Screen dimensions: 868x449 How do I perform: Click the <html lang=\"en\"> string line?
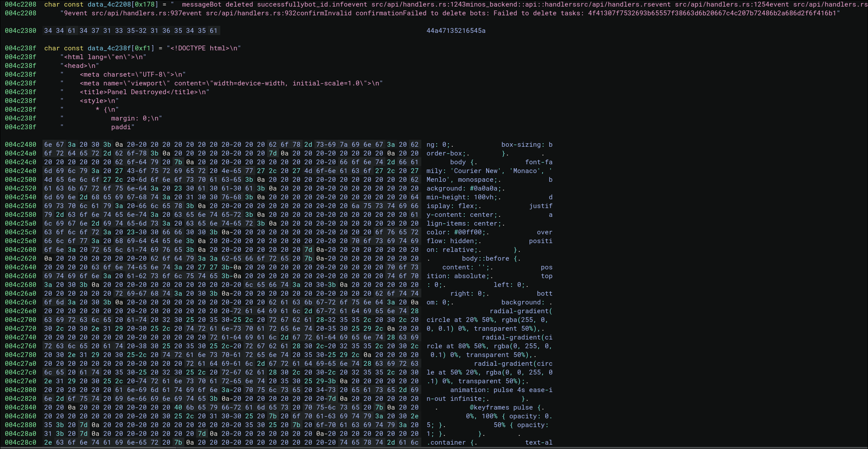point(103,57)
